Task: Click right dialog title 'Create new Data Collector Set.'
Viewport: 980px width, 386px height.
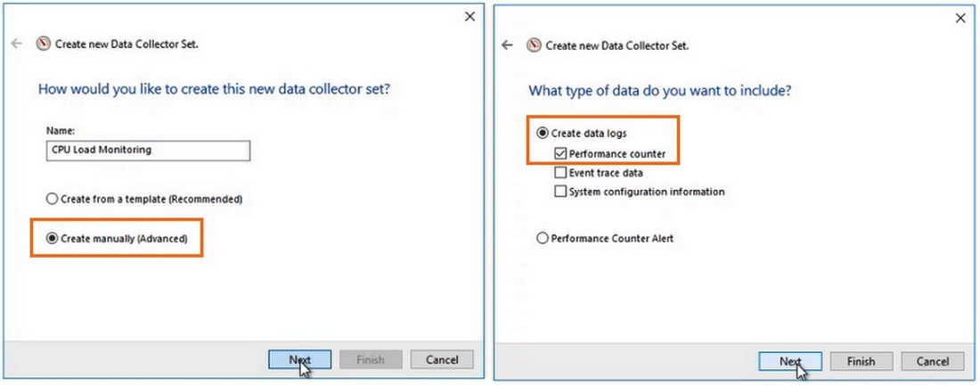Action: tap(617, 45)
